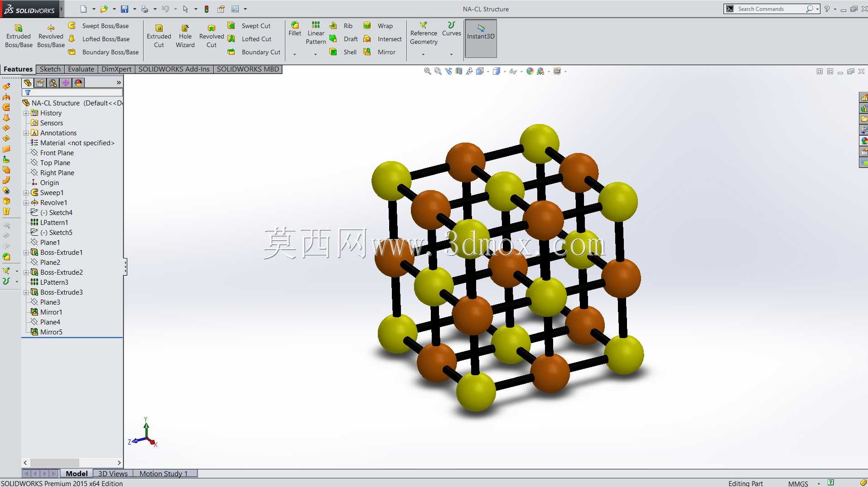Viewport: 868px width, 487px height.
Task: Start the Linear Pattern tool
Action: point(316,33)
